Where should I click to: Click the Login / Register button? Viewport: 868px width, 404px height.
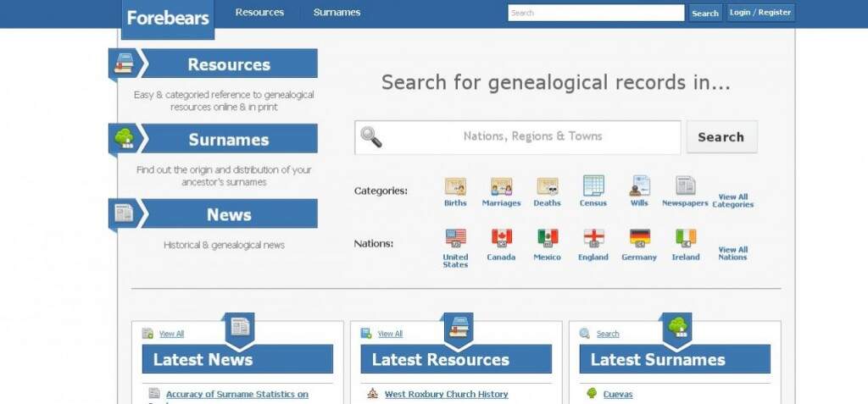coord(760,13)
